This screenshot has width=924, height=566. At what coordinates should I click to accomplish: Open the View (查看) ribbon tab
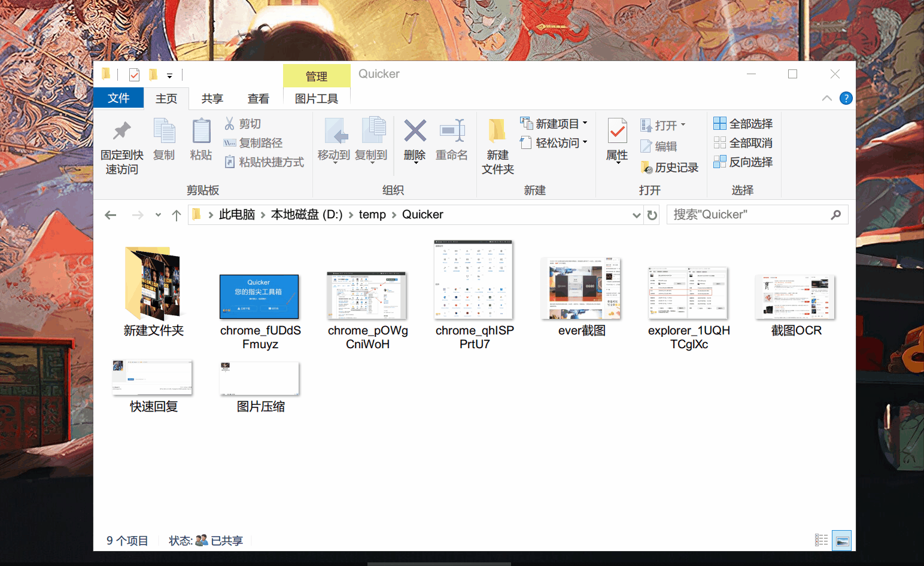pos(258,98)
